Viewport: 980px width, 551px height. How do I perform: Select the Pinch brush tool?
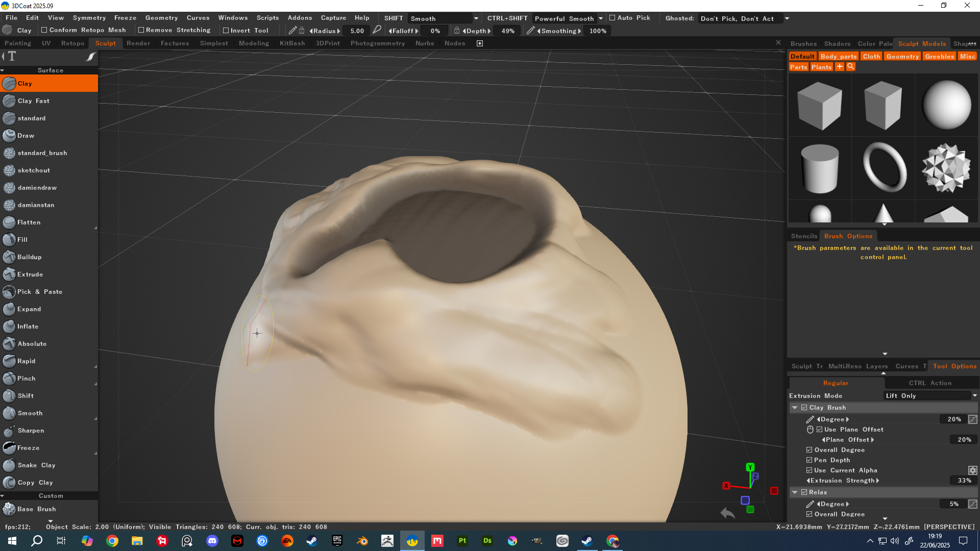click(27, 379)
